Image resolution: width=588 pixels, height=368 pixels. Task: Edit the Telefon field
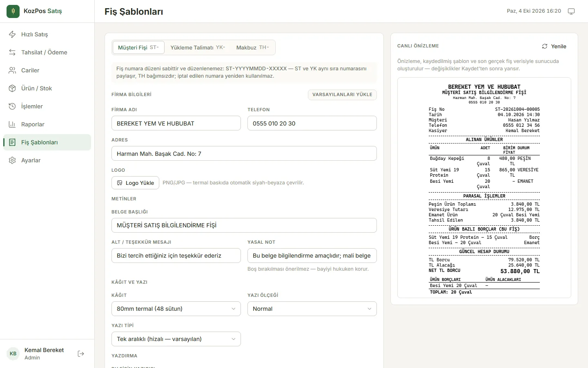click(312, 123)
